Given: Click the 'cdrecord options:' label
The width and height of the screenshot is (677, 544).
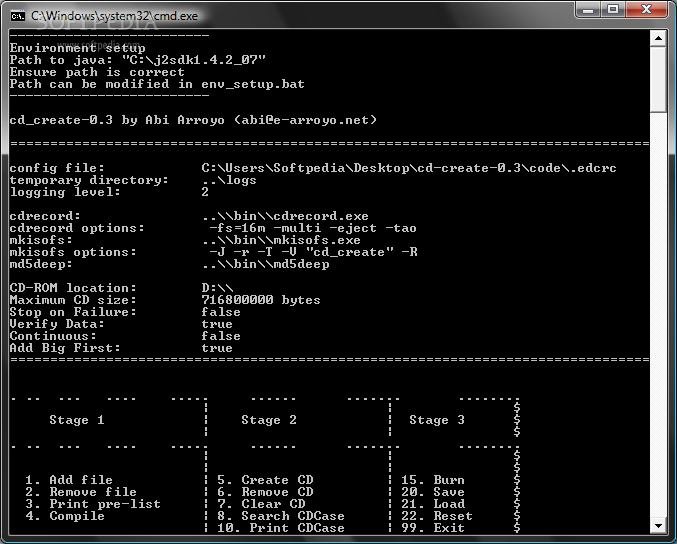Looking at the screenshot, I should click(77, 228).
